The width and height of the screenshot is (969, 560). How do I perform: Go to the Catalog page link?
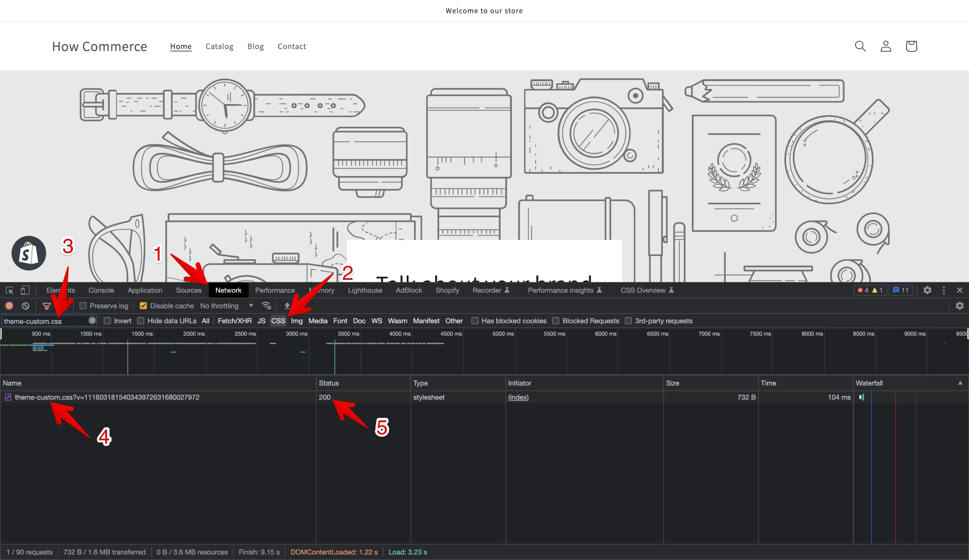coord(219,46)
